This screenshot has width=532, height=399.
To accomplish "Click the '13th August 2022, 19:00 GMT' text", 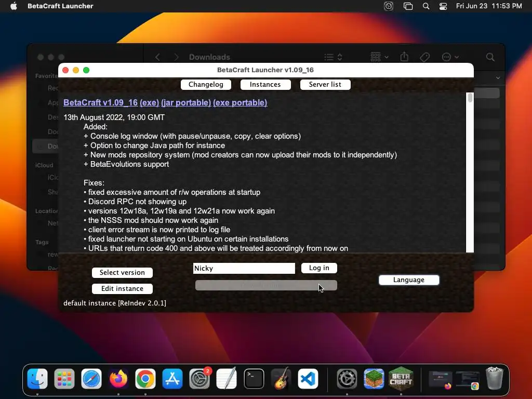I will (x=114, y=117).
